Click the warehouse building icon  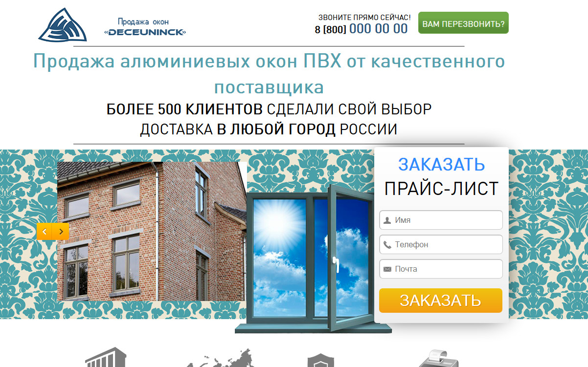[106, 357]
